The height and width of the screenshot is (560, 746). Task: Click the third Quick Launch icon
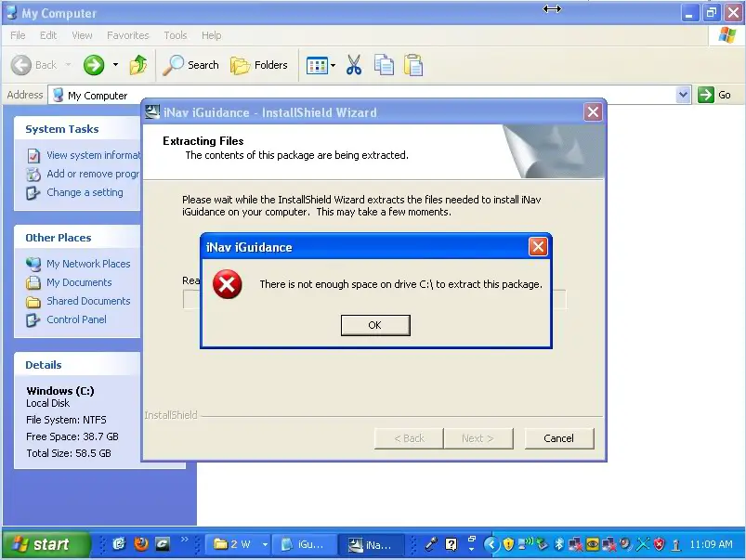163,544
